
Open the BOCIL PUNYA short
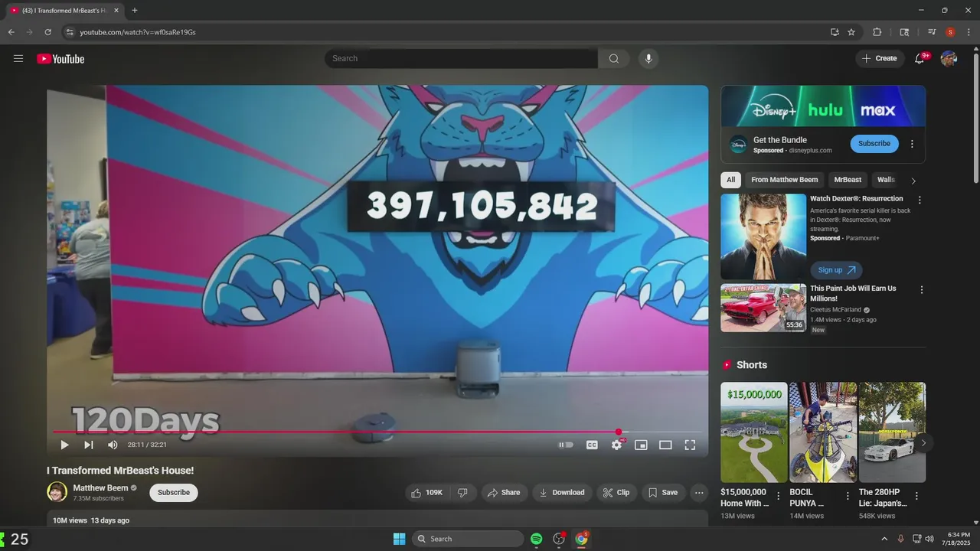click(823, 432)
